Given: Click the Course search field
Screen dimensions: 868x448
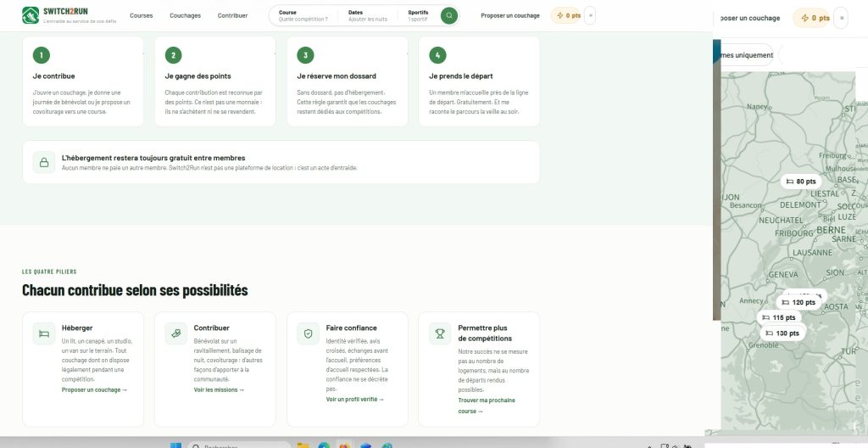Looking at the screenshot, I should click(x=304, y=15).
